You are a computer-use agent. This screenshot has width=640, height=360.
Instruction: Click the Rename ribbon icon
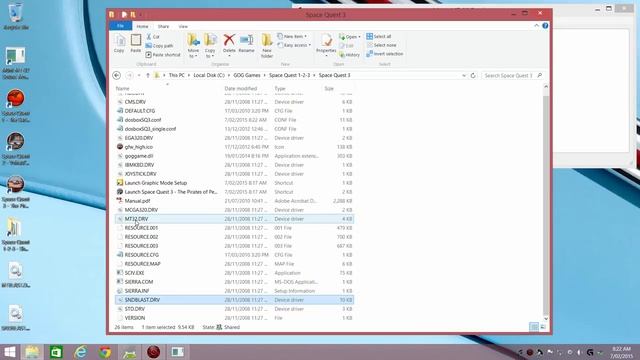click(246, 44)
